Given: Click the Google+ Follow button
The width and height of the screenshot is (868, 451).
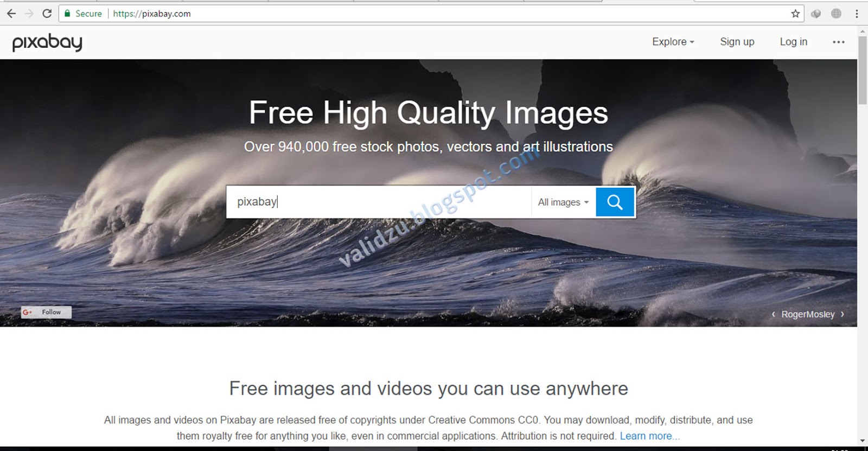Looking at the screenshot, I should (x=46, y=312).
